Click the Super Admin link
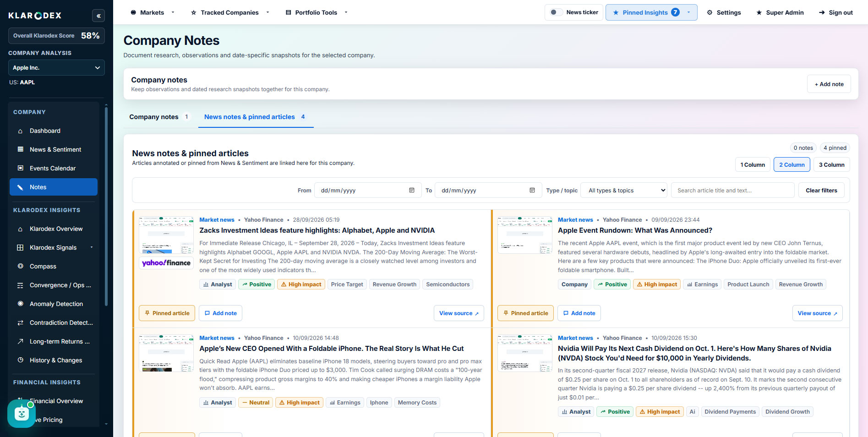The height and width of the screenshot is (437, 868). tap(780, 12)
